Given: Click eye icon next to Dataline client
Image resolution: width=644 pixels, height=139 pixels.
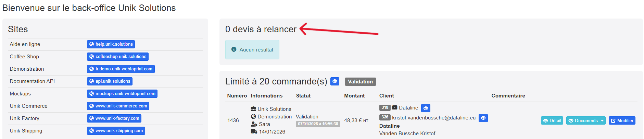Looking at the screenshot, I should tap(426, 108).
